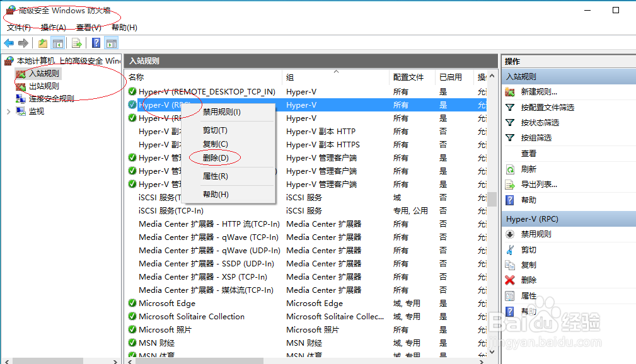Viewport: 636px width, 364px height.
Task: Click the rules list scroll down arrow
Action: (492, 352)
